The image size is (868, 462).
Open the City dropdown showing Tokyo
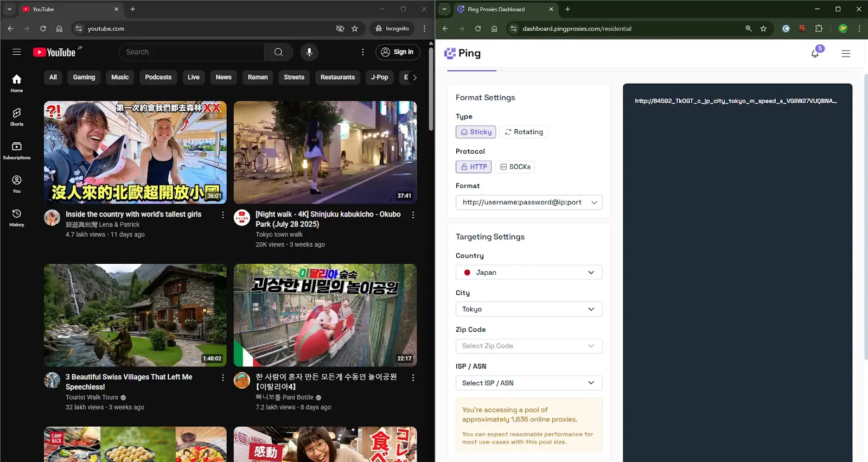click(x=529, y=309)
